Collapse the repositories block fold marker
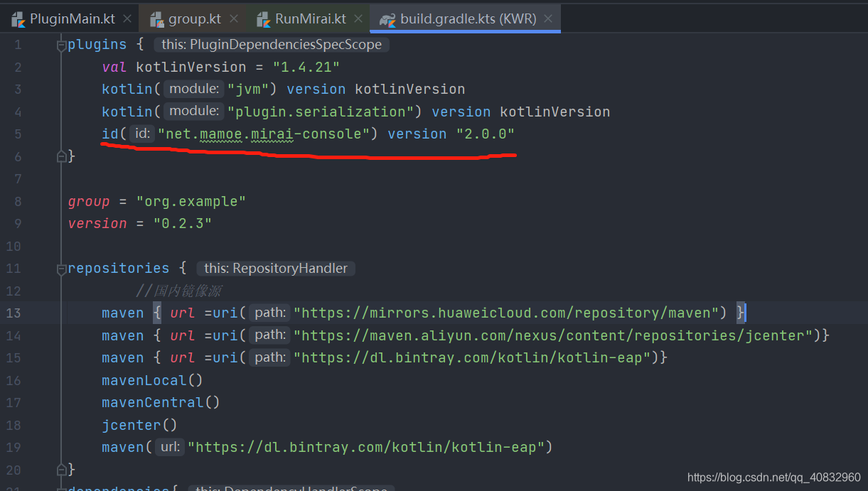The width and height of the screenshot is (868, 491). [x=62, y=269]
